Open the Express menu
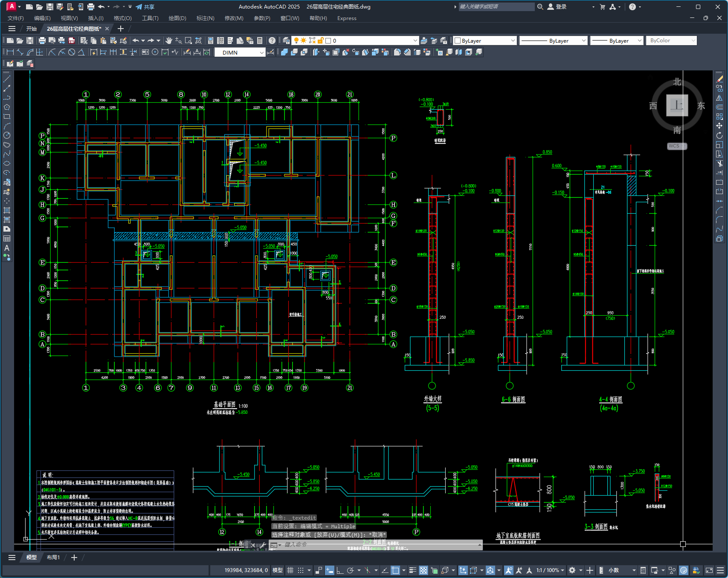 pyautogui.click(x=347, y=18)
